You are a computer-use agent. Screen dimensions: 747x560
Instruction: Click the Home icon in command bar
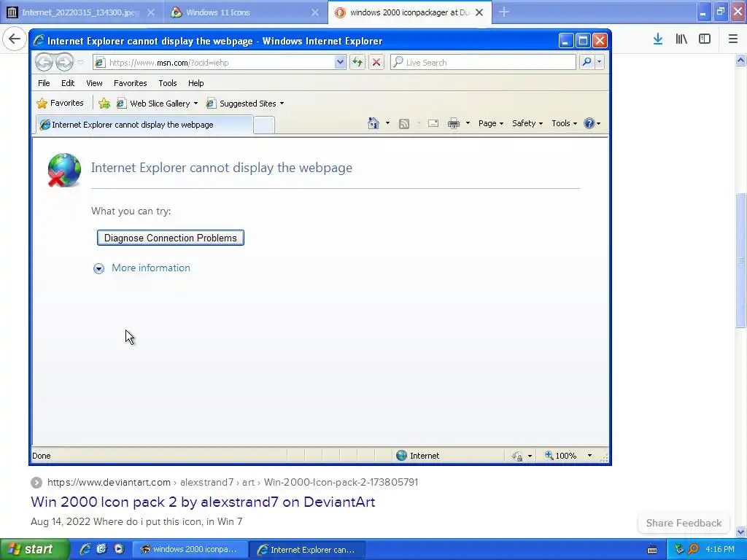click(373, 123)
